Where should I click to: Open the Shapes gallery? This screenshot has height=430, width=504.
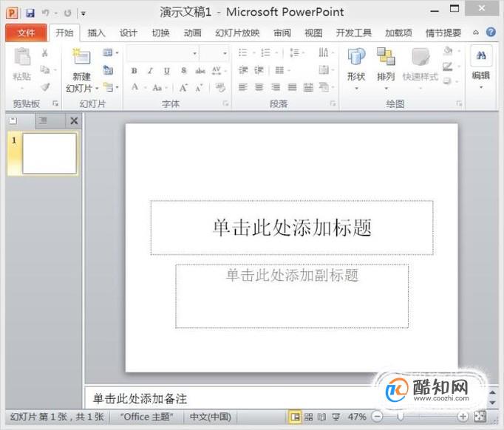click(356, 68)
